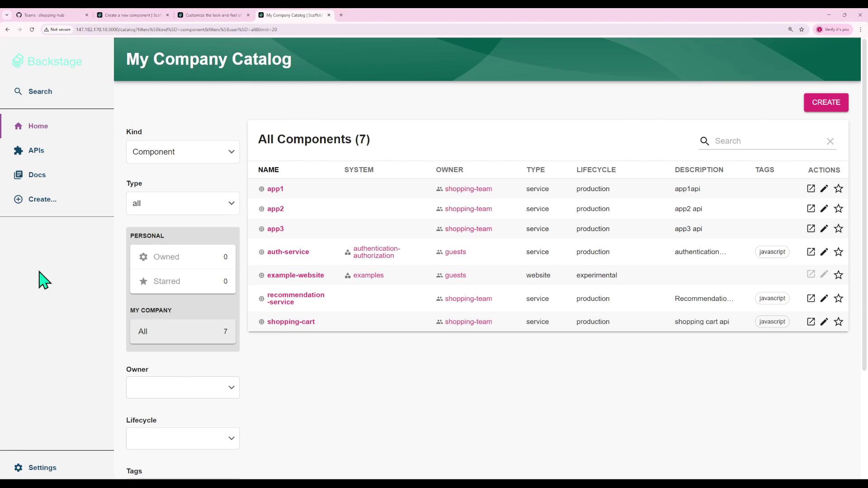Click javascript tag on auth-service row
This screenshot has width=868, height=488.
click(x=772, y=252)
